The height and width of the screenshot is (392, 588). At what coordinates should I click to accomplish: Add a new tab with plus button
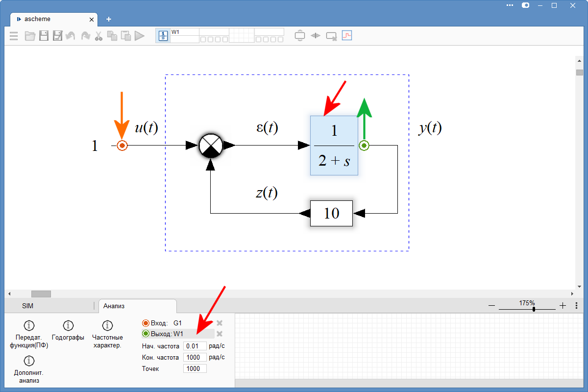click(x=109, y=19)
